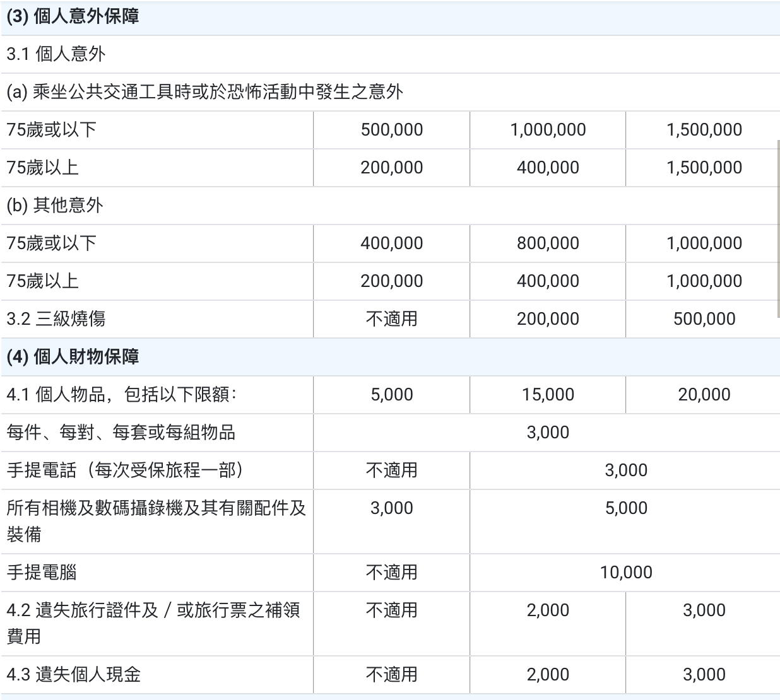Select 400,000 in the (b) 75歲以上 row
Screen dimensions: 780x700
click(x=548, y=281)
